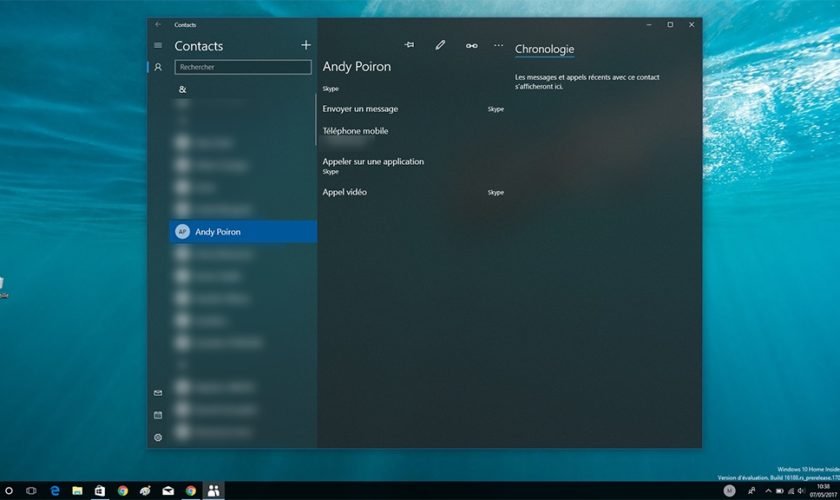The image size is (840, 500).
Task: Click the AP avatar circle
Action: click(x=182, y=232)
